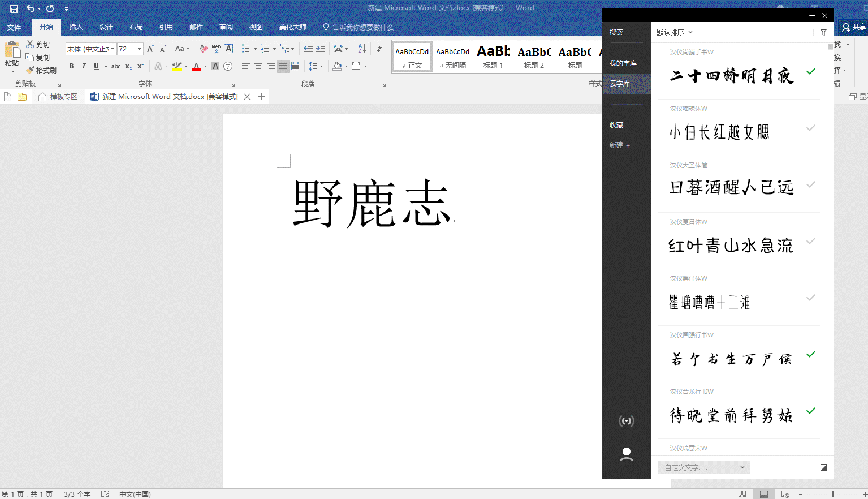
Task: Open 默认排序 sort dropdown
Action: tap(675, 32)
